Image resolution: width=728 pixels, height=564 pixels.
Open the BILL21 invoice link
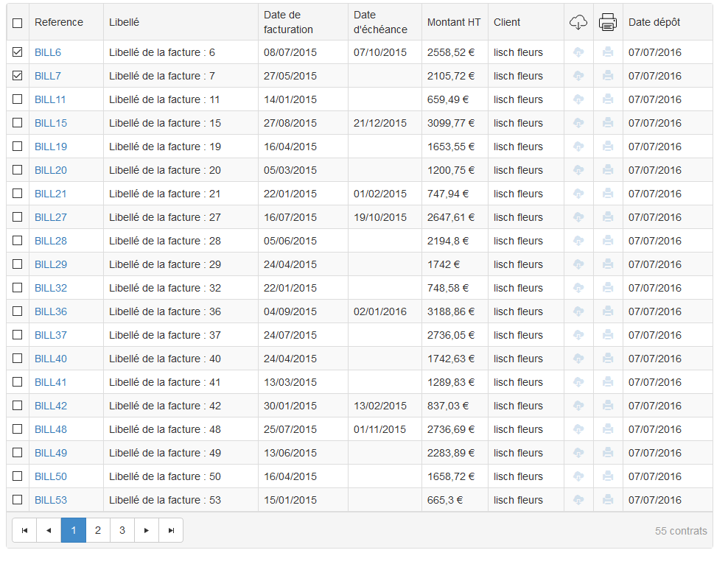coord(51,194)
